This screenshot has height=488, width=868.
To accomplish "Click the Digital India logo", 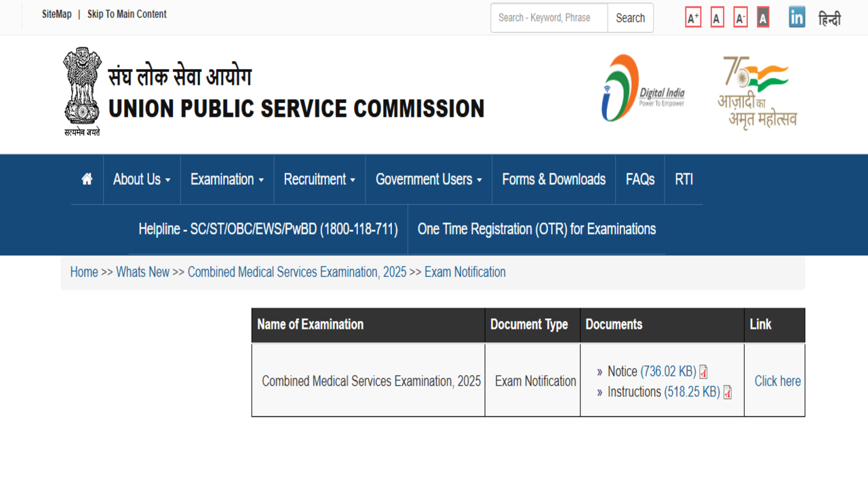I will (643, 89).
